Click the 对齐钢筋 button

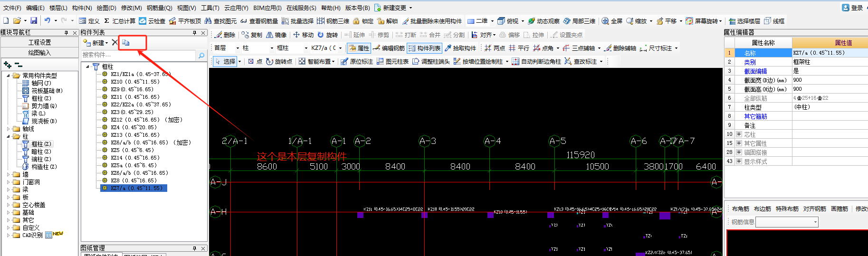[x=814, y=209]
